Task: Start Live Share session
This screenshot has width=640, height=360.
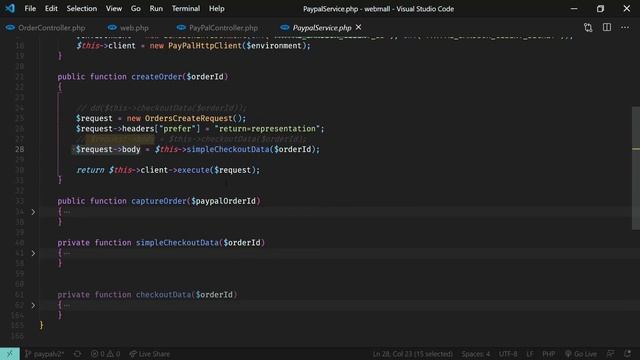Action: [149, 354]
